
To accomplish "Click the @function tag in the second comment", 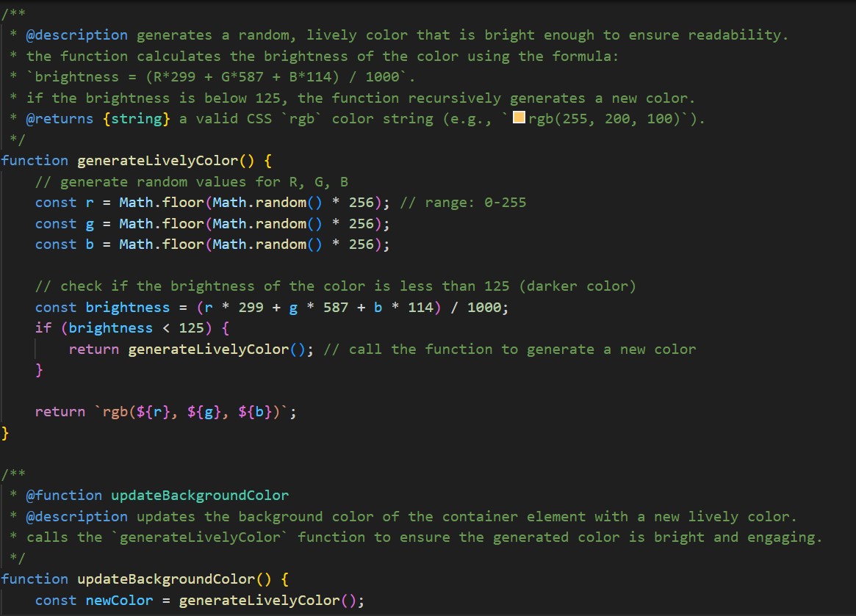I will click(x=64, y=496).
